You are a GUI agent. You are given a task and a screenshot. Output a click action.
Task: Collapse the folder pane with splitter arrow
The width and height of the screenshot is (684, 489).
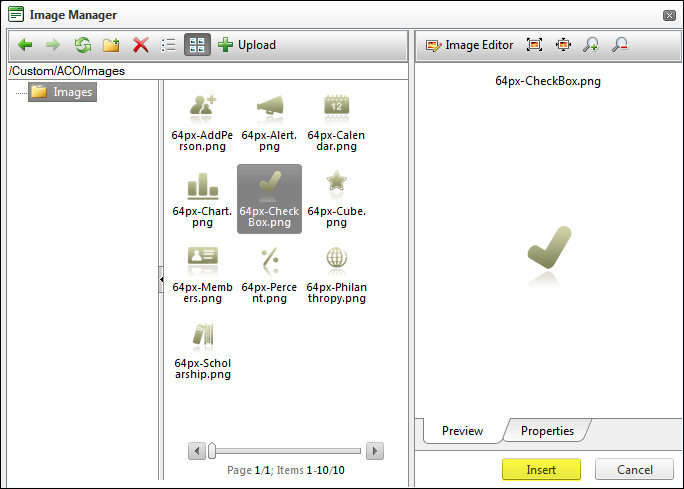tap(161, 283)
